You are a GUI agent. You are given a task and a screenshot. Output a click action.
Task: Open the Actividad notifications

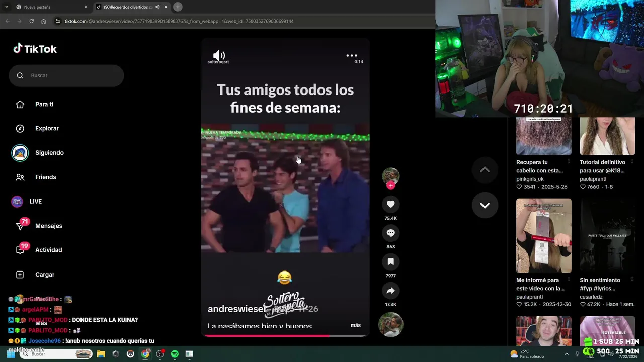pyautogui.click(x=48, y=250)
